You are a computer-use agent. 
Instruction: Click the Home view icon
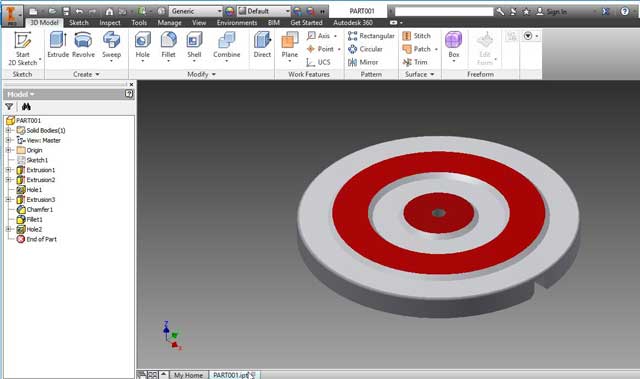[109, 11]
